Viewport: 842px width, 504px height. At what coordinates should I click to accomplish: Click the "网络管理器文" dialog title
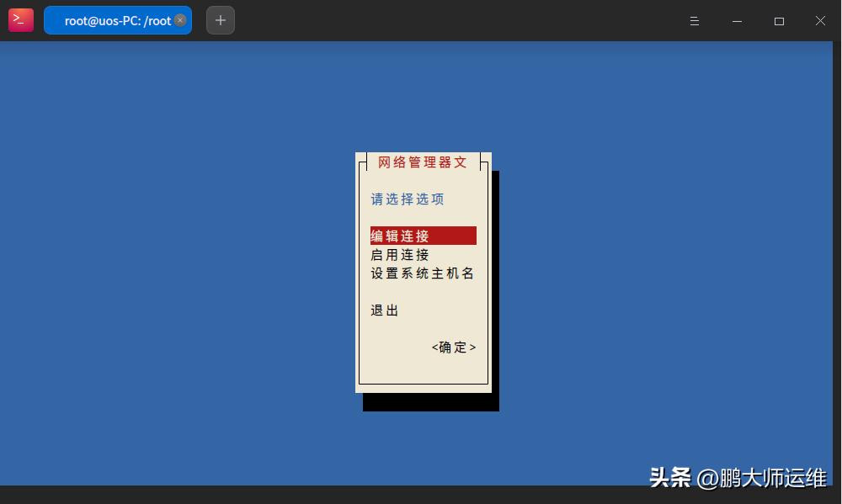(x=422, y=162)
